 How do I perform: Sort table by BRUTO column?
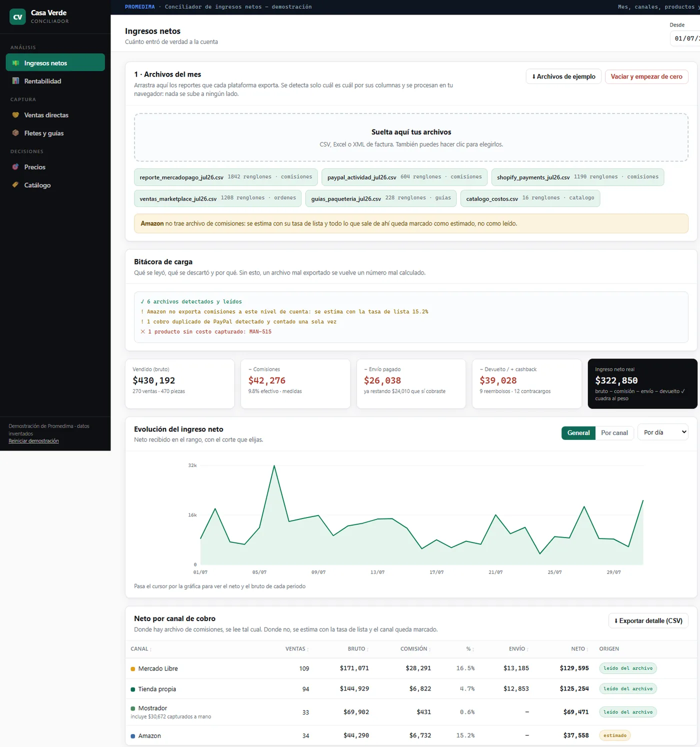[358, 649]
